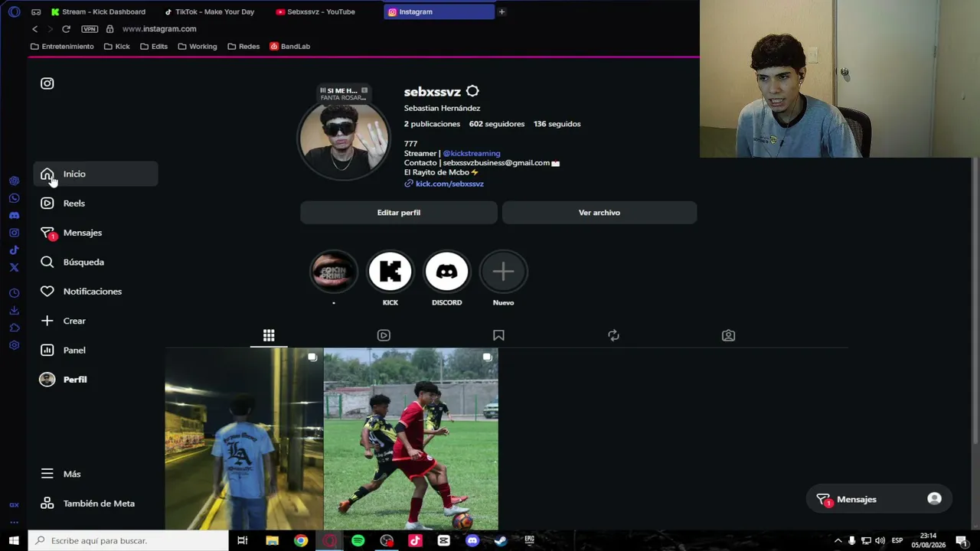
Task: Open TikTok in Opera sidebar
Action: tap(14, 250)
